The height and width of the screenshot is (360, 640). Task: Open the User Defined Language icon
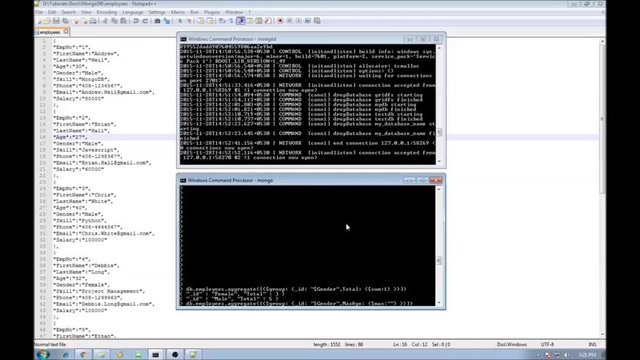coord(249,21)
